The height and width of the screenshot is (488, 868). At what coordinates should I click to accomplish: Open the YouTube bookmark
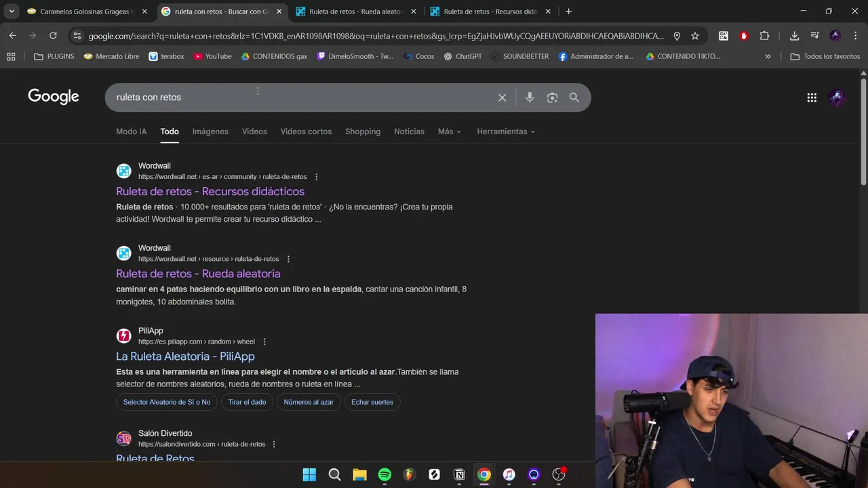click(212, 56)
